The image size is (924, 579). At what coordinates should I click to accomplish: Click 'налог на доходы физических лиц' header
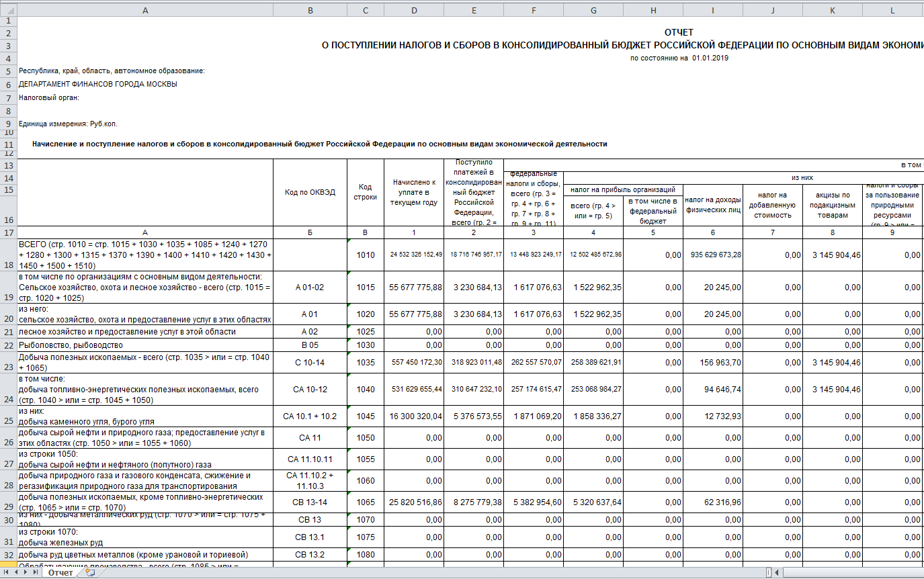coord(712,205)
